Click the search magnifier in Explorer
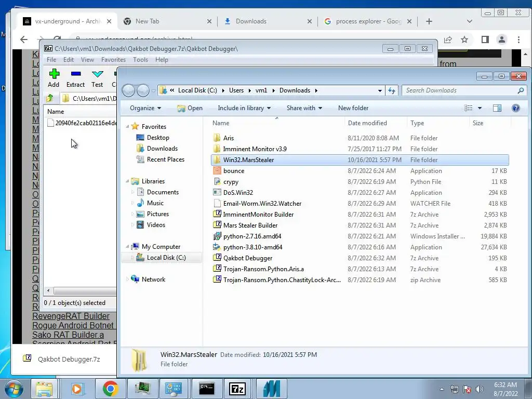This screenshot has height=399, width=532. pos(521,90)
